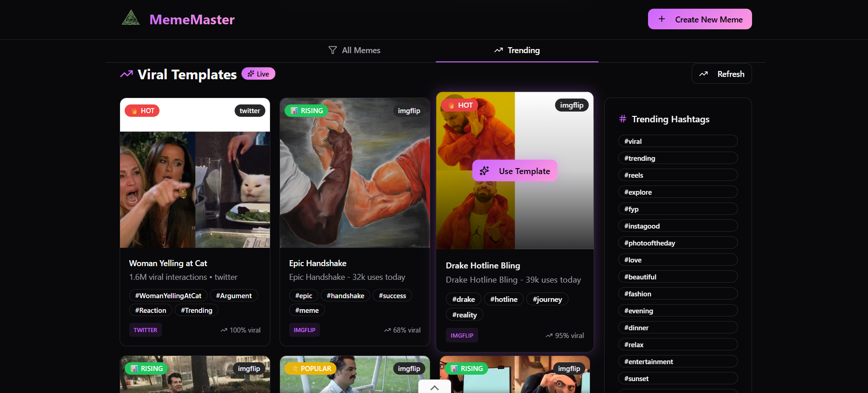Click the flame HOT badge on Woman Yelling at Cat
Viewport: 868px width, 393px height.
tap(142, 111)
